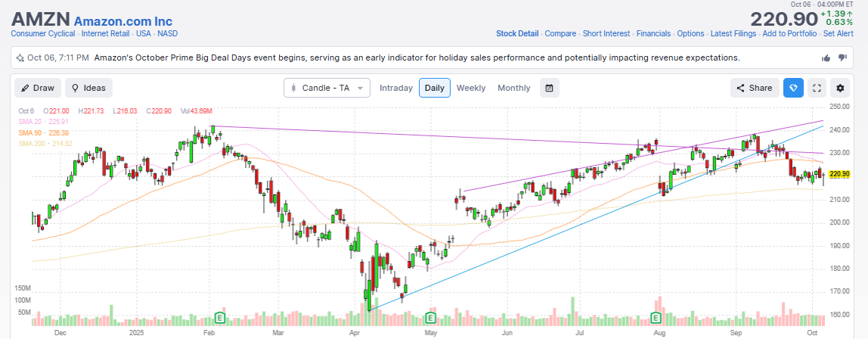Open the Internet Retail industry link
This screenshot has height=339, width=868.
(106, 33)
